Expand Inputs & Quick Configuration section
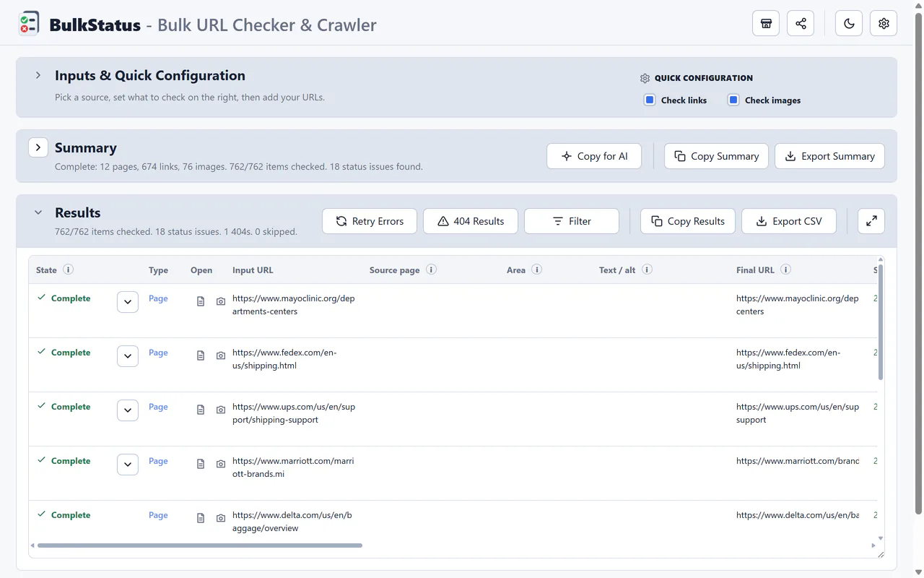This screenshot has height=578, width=924. 38,75
